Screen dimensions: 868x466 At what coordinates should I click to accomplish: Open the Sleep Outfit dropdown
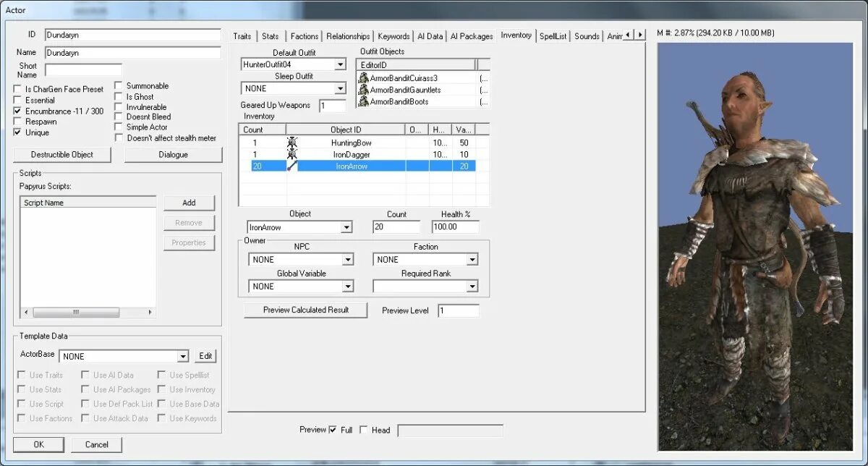pos(340,89)
